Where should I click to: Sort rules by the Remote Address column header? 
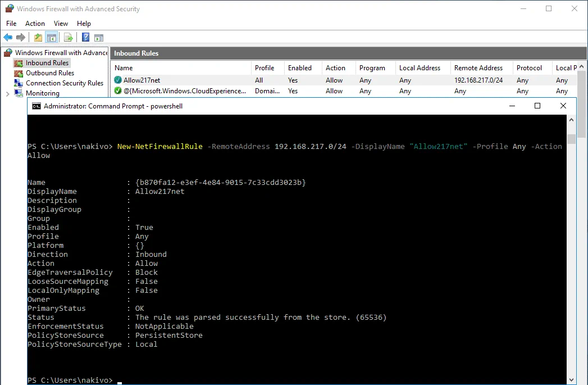(x=478, y=68)
